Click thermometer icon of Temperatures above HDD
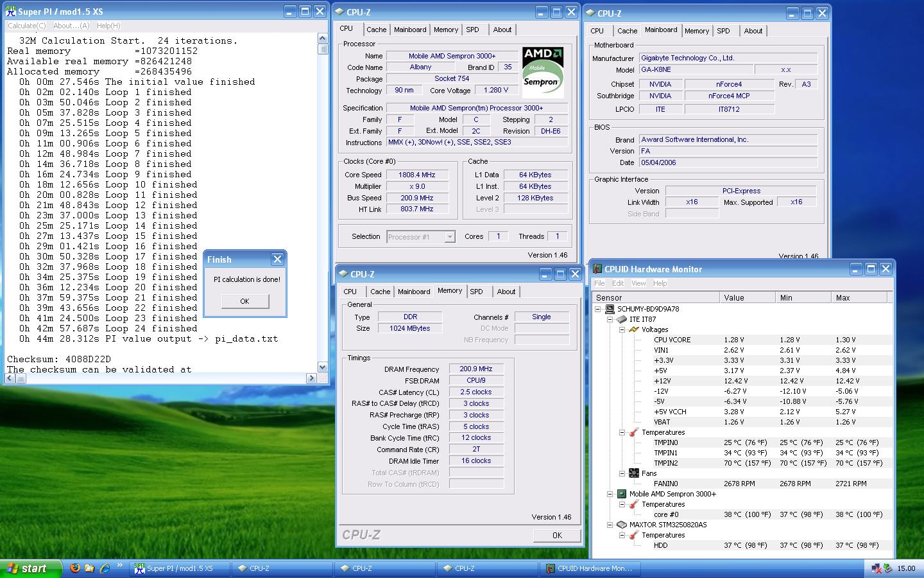This screenshot has height=578, width=924. coord(634,535)
